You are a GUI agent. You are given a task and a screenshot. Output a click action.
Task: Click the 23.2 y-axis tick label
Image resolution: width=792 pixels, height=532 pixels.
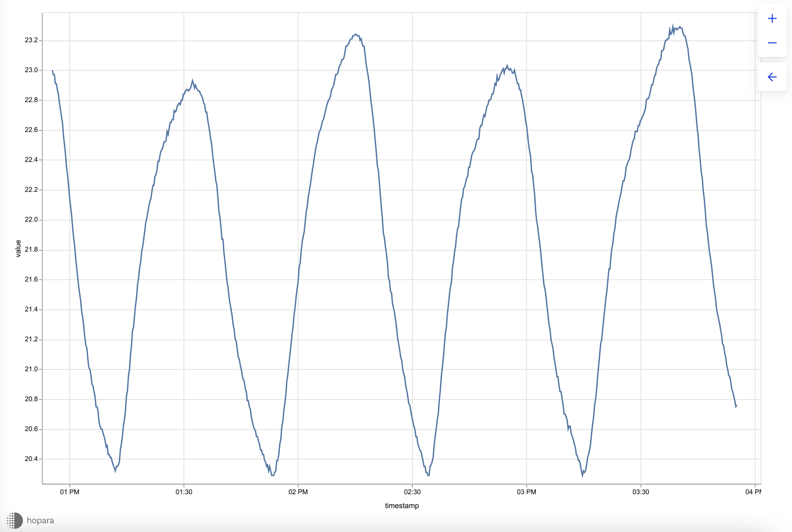coord(31,40)
